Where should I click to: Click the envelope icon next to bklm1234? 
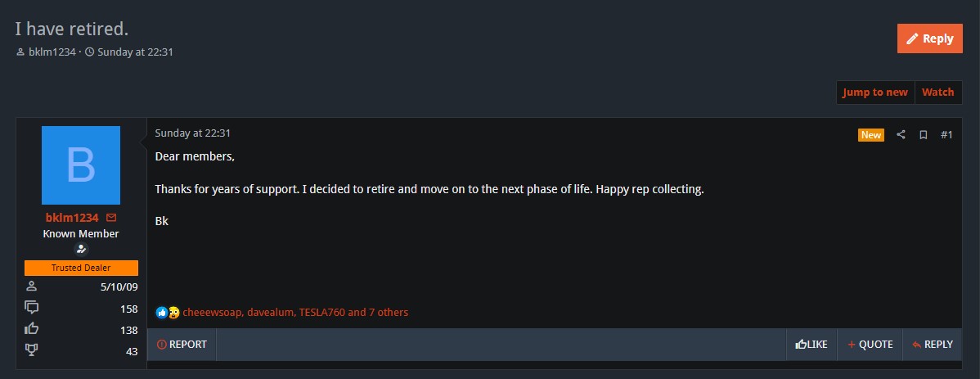coord(111,218)
